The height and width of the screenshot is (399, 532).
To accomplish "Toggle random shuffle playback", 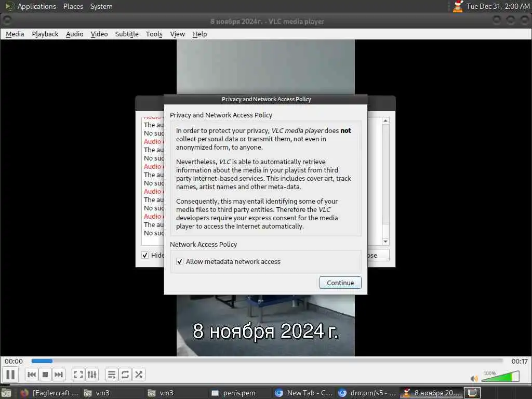I will [138, 375].
